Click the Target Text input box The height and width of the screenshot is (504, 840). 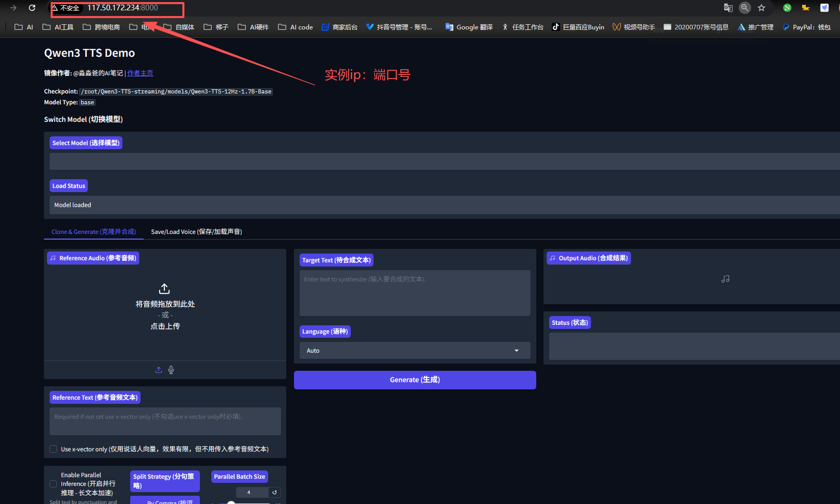point(414,293)
